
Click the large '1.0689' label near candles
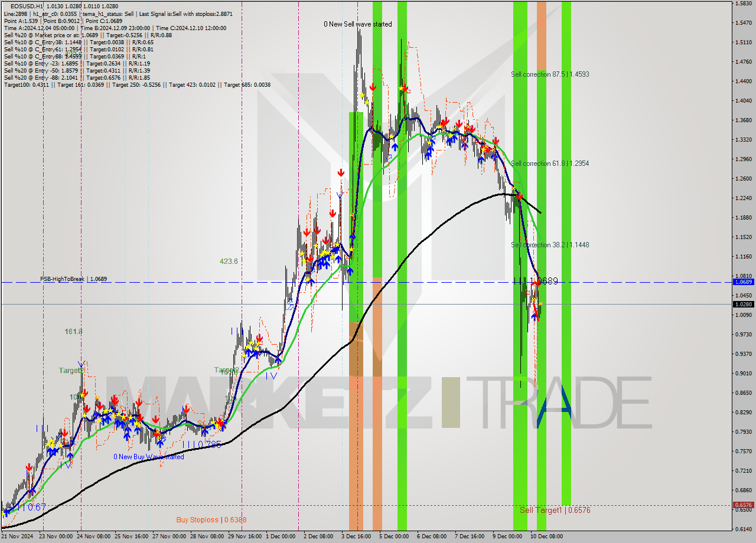(x=544, y=281)
